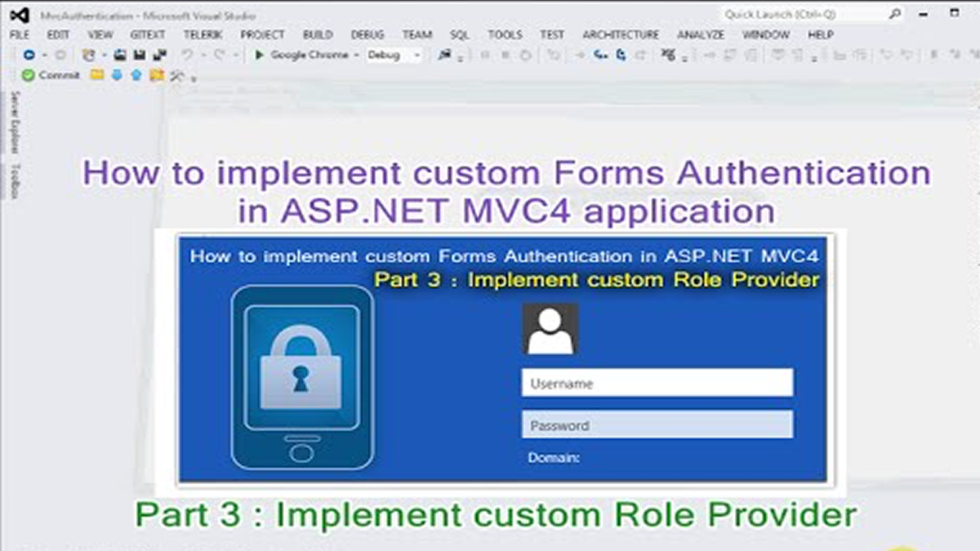Click Google Chrome run target button
Screen dimensions: 980x551
coord(310,55)
